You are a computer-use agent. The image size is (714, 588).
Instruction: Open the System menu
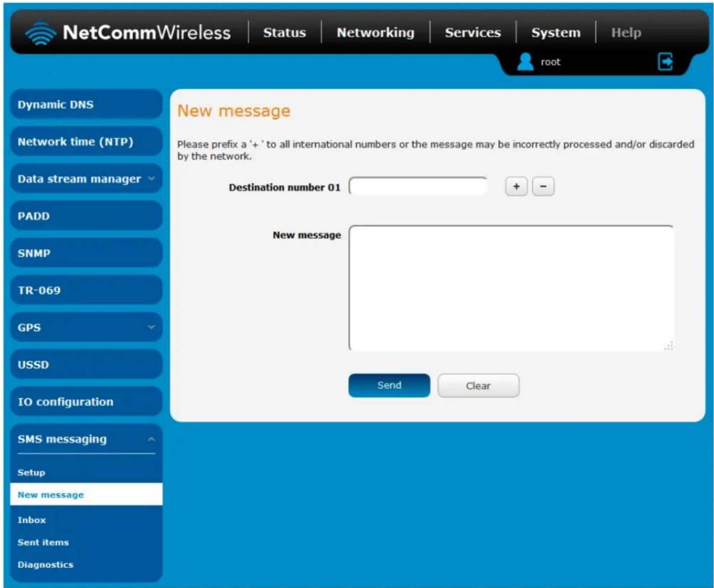(x=556, y=33)
